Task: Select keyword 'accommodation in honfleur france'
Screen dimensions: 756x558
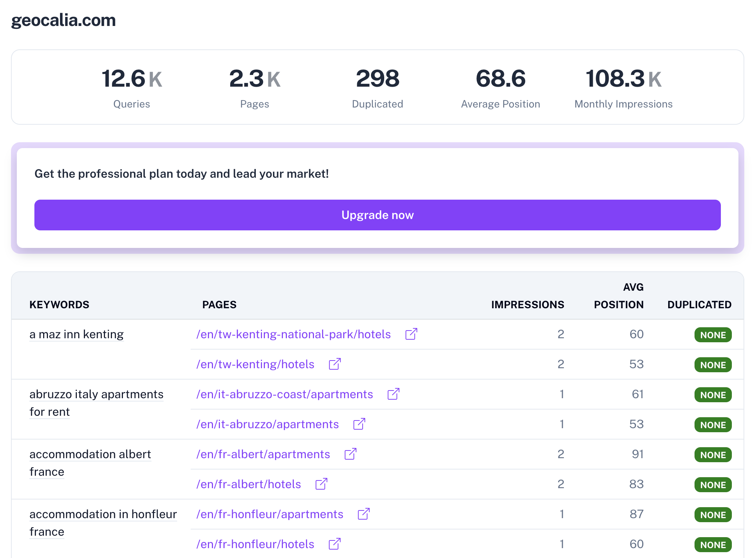Action: [103, 523]
